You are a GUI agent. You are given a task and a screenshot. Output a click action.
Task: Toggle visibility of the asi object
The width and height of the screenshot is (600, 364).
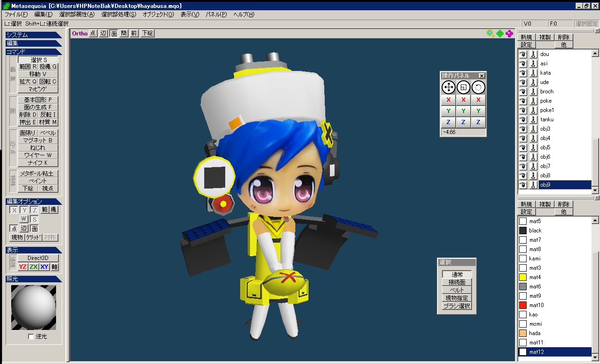[523, 63]
